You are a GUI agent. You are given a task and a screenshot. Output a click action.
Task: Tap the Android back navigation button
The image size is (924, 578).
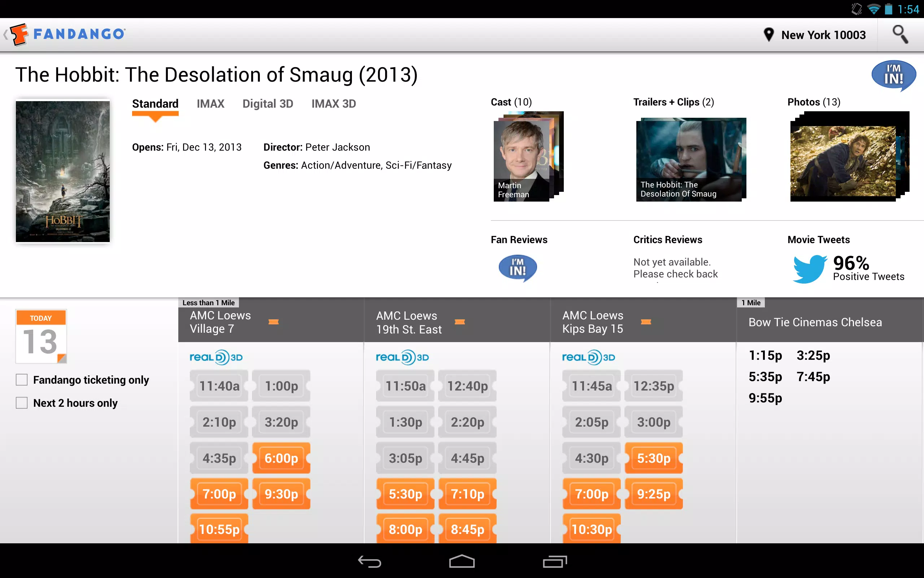[x=369, y=561]
